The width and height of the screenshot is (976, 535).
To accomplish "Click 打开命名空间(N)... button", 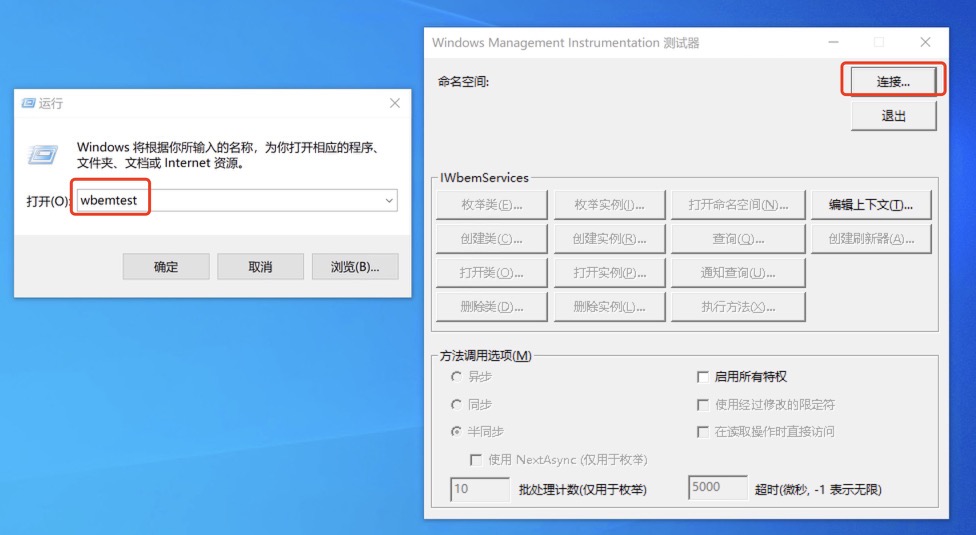I will coord(738,205).
